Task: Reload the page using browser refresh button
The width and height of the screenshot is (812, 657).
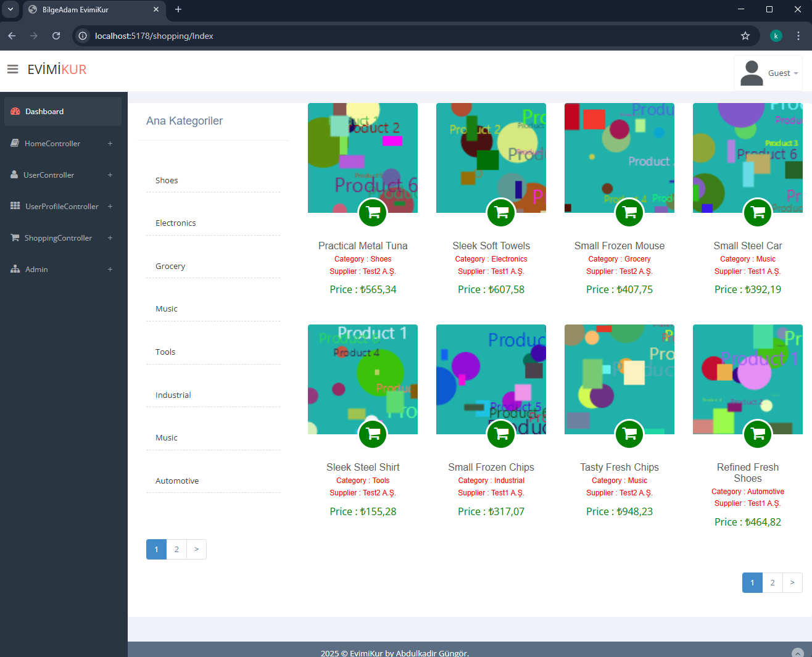Action: pyautogui.click(x=56, y=36)
